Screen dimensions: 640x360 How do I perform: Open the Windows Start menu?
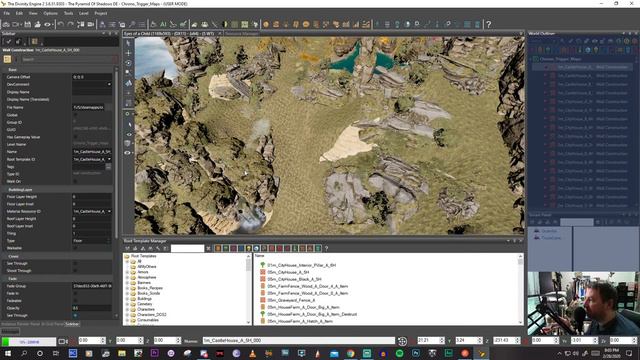coord(7,353)
